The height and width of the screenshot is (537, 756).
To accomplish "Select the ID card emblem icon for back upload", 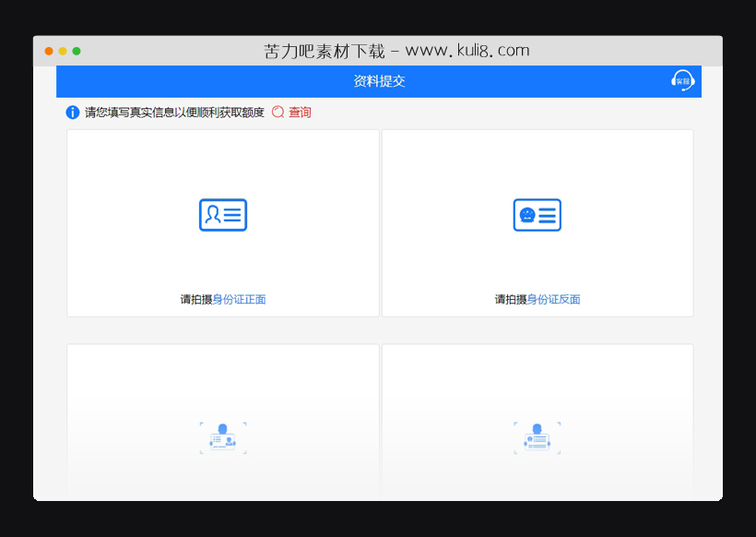I will 537,214.
